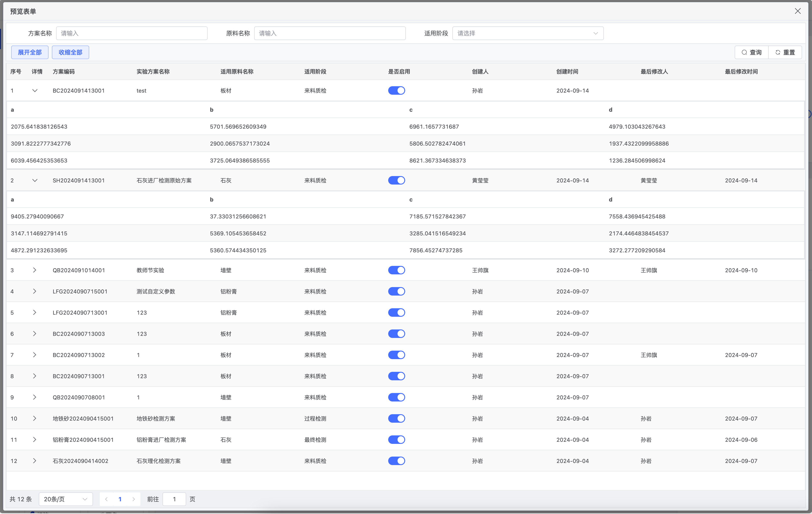Viewport: 812px width, 514px height.
Task: Toggle 是否启用 switch for 测试自定义参数
Action: 396,291
